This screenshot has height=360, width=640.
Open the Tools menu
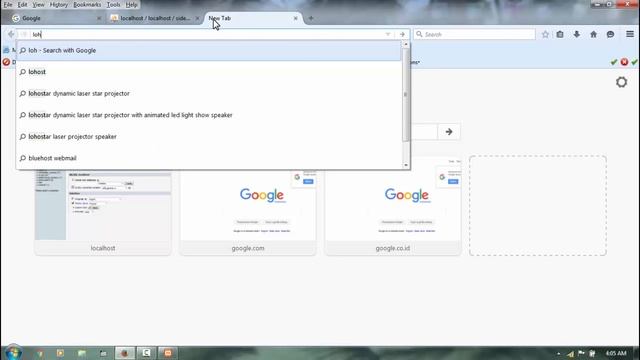(113, 5)
